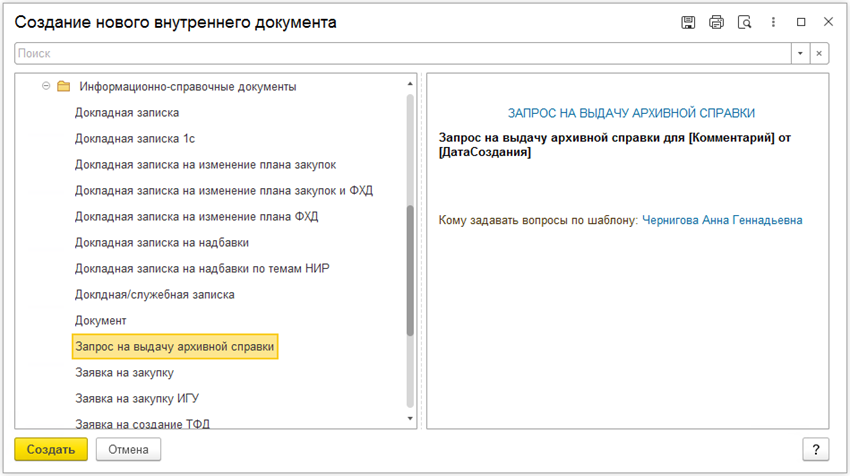
Task: Click the printer icon
Action: 716,22
